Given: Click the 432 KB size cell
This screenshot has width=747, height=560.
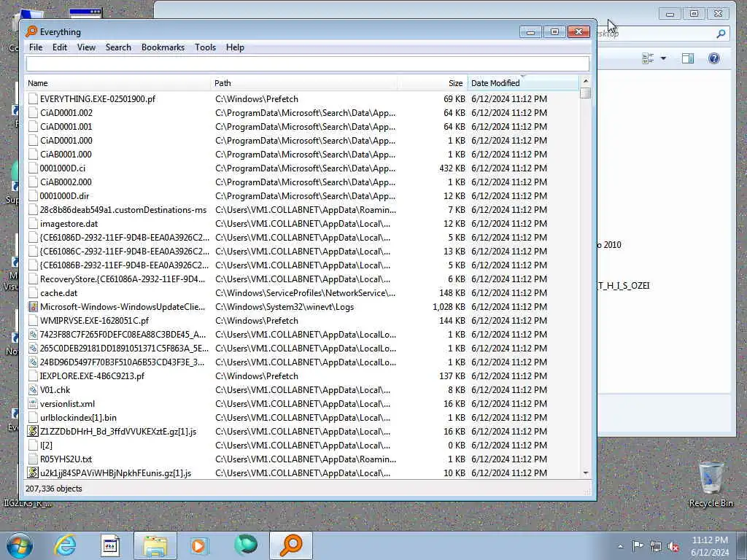Looking at the screenshot, I should click(452, 168).
